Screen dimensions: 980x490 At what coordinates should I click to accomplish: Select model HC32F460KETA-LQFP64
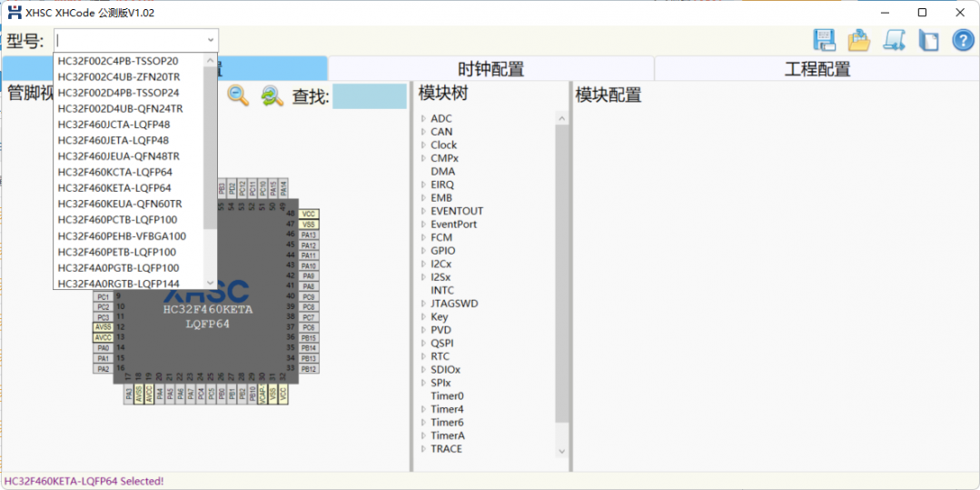[114, 188]
